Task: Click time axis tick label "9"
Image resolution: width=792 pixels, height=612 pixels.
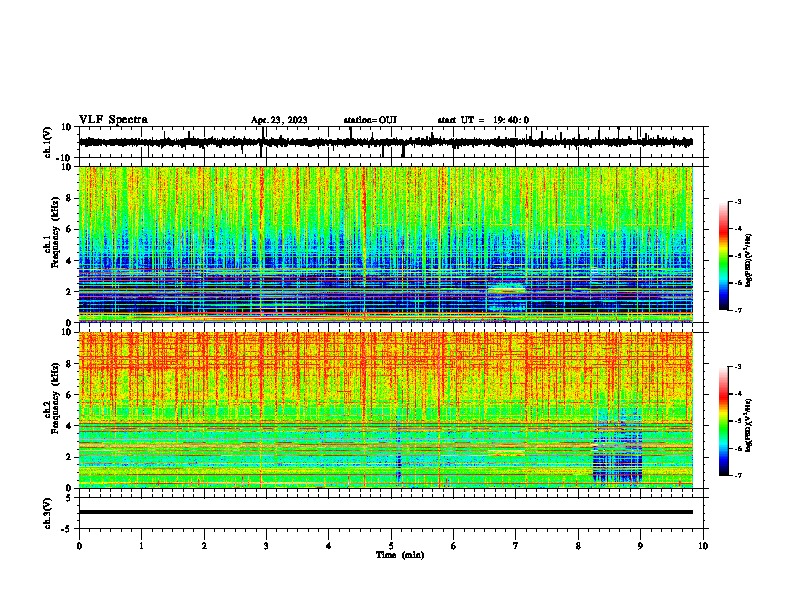Action: coord(640,546)
